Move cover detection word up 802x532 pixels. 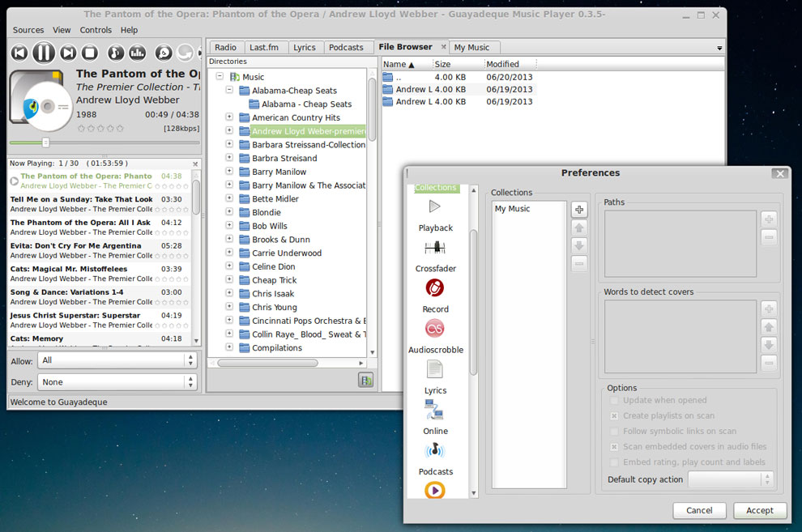(769, 326)
